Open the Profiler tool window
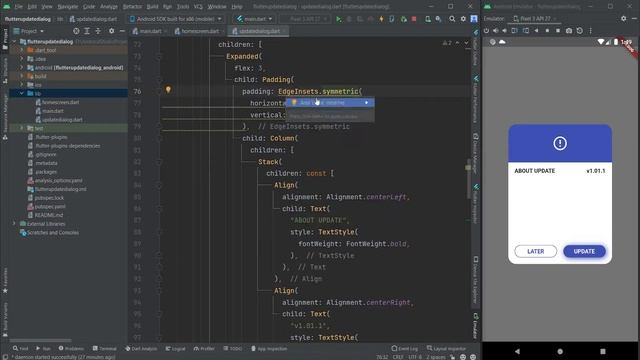Viewport: 640px width, 360px height. click(x=204, y=349)
